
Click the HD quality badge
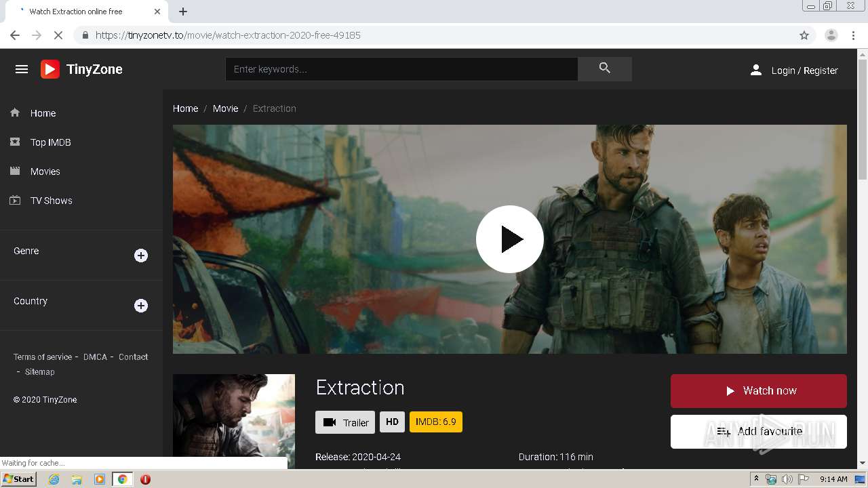click(x=392, y=422)
